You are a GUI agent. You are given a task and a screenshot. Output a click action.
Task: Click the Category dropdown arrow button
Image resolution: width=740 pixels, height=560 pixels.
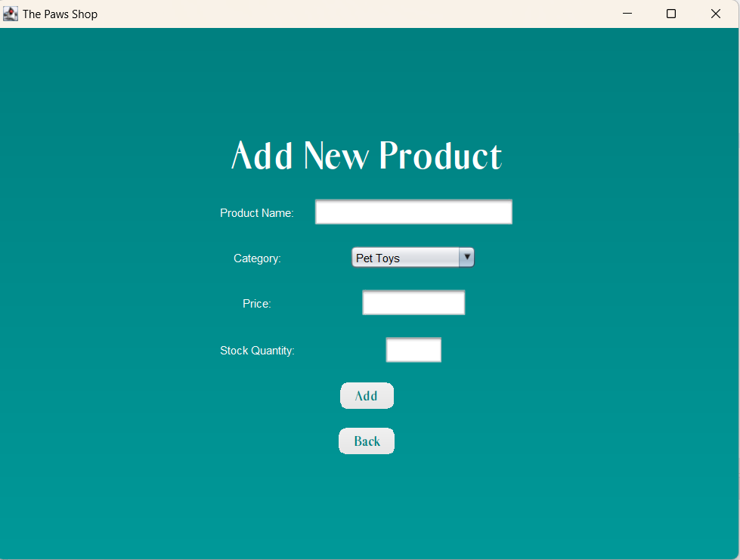467,257
